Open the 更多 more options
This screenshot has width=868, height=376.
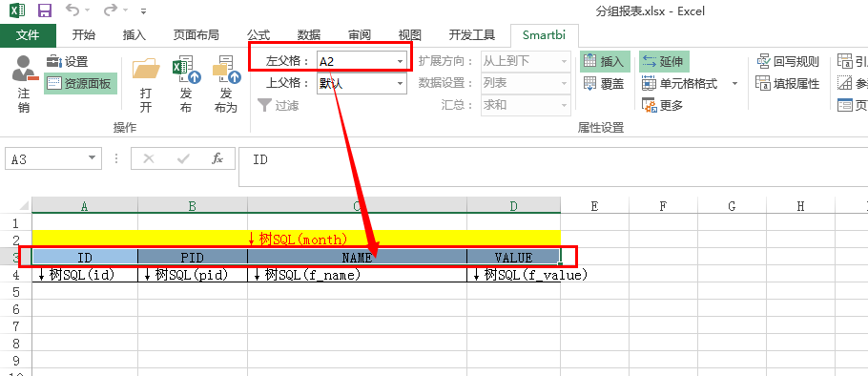point(662,105)
